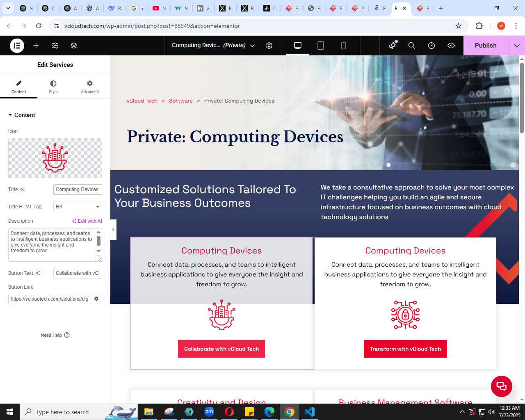Open a new browser tab
Image resolution: width=525 pixels, height=420 pixels.
tap(441, 8)
